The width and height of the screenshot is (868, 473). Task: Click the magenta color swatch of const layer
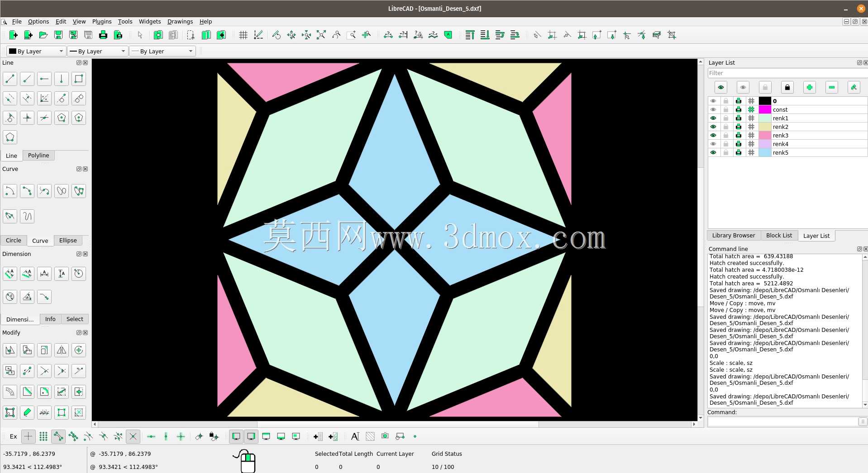765,110
